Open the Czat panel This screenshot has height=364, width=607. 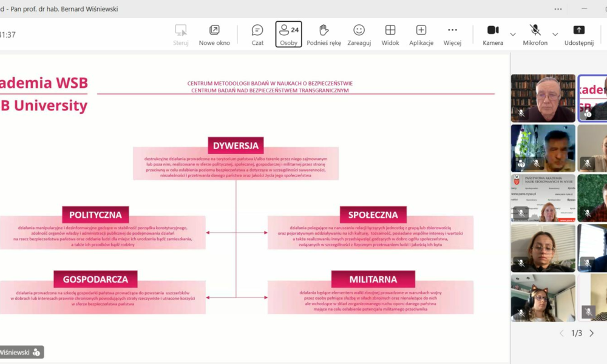point(257,35)
